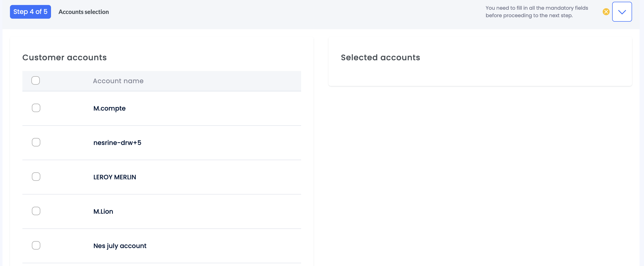Click the Step 4 of 5 badge
Image resolution: width=644 pixels, height=266 pixels.
[x=30, y=11]
